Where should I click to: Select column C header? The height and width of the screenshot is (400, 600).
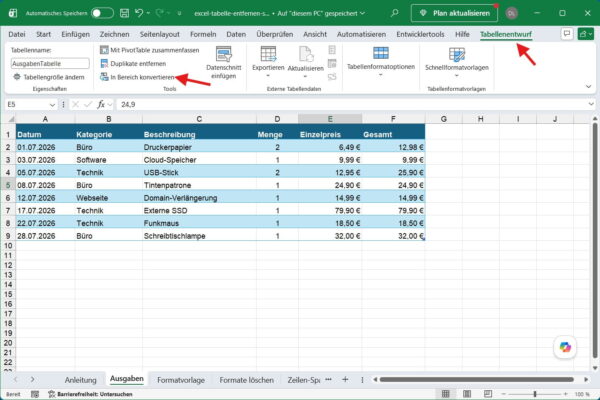pyautogui.click(x=199, y=119)
